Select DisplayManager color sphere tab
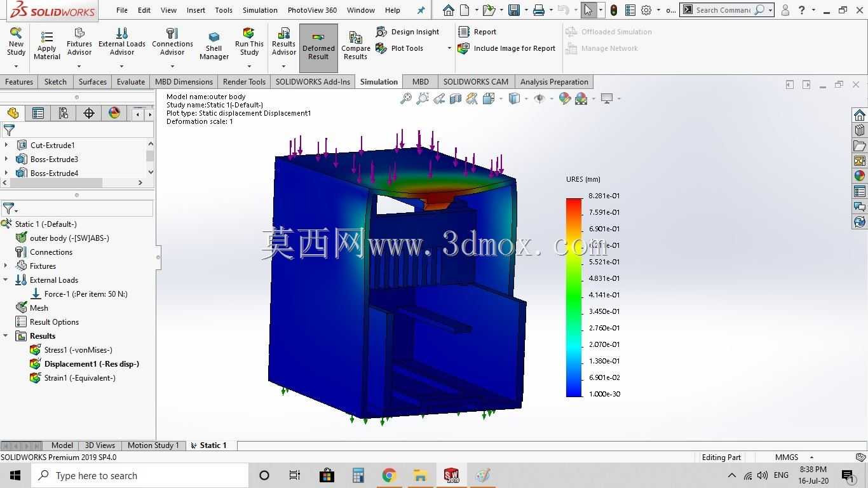 (114, 113)
